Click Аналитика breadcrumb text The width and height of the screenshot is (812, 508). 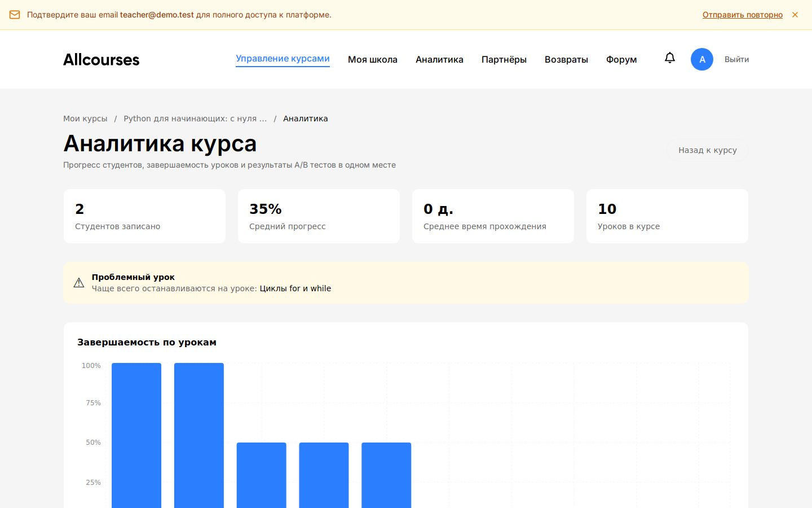[305, 119]
